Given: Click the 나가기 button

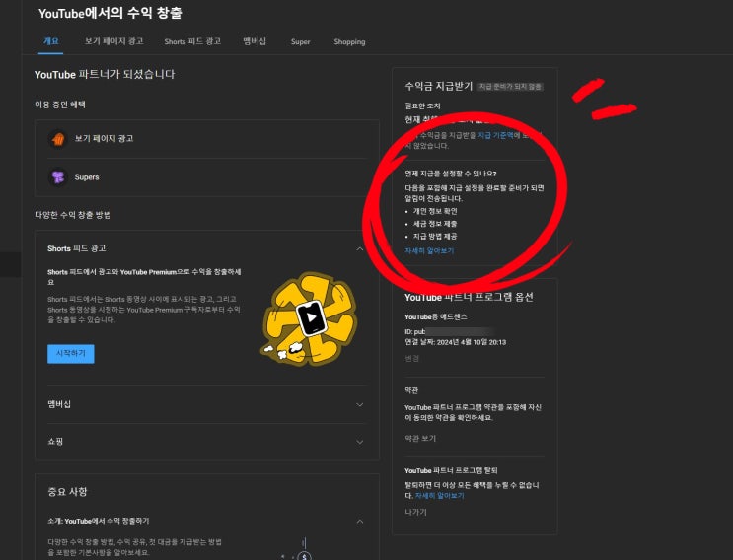Looking at the screenshot, I should click(415, 512).
